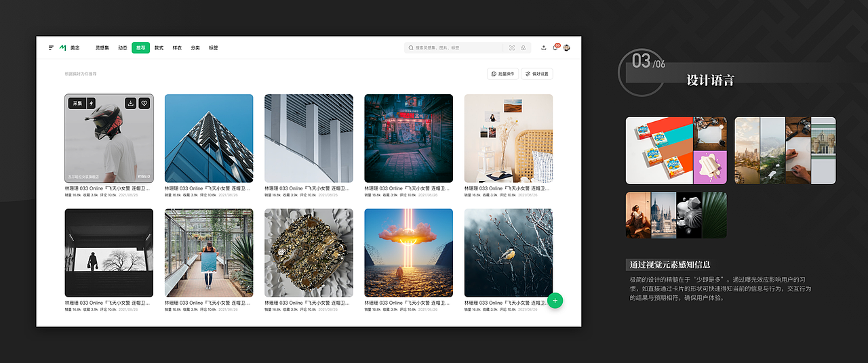Click the ice cream packaging collage image
The image size is (868, 363).
(676, 150)
